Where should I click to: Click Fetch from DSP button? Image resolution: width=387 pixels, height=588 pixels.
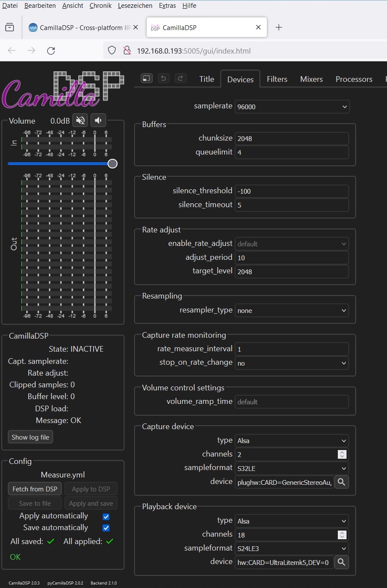coord(35,489)
